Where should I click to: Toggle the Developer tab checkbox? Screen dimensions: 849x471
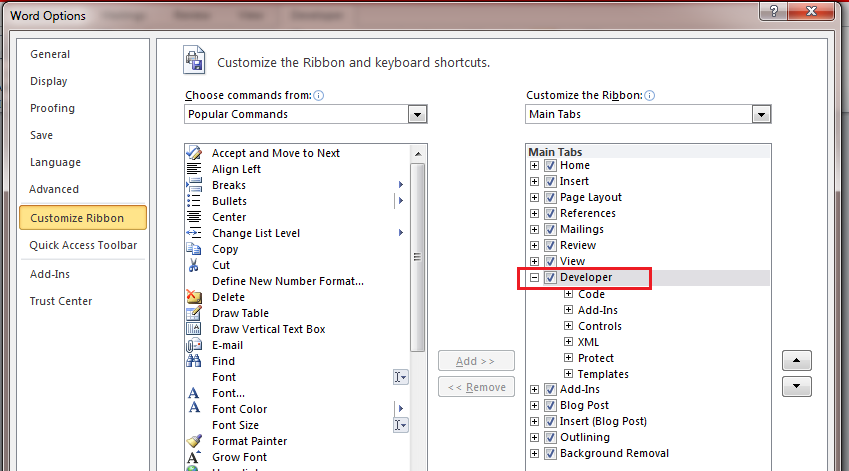point(551,277)
